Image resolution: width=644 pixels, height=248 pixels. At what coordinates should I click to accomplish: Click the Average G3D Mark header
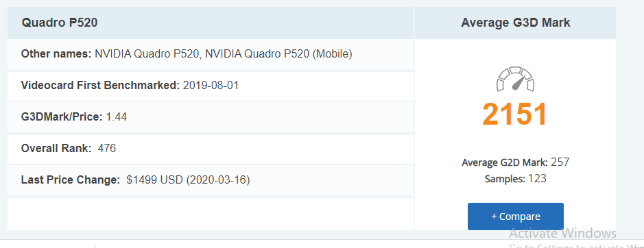pyautogui.click(x=516, y=23)
